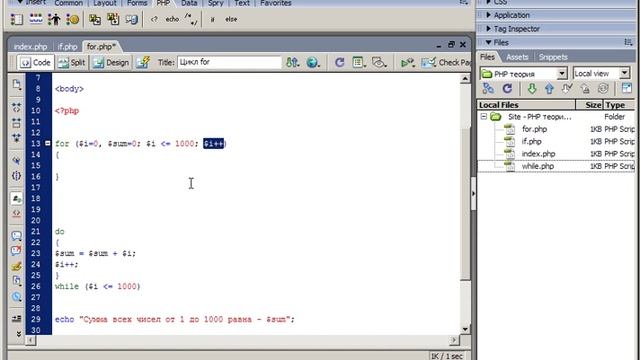Click the Require file icon

113,19
